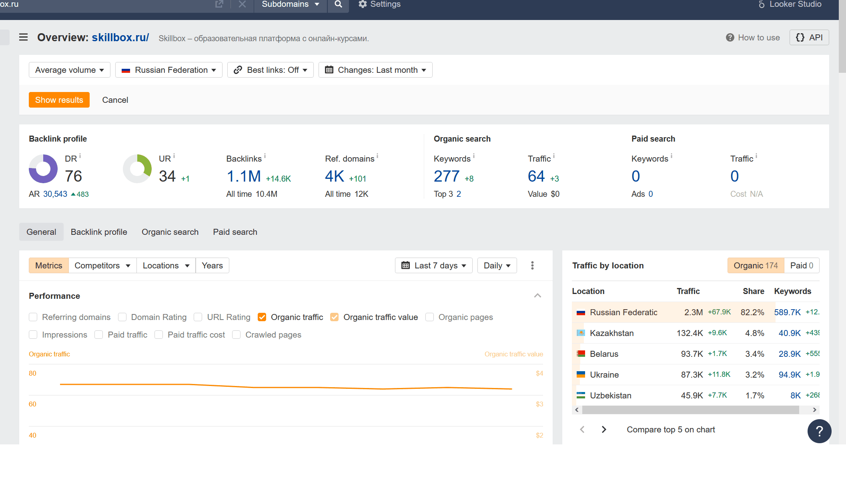Click the Ref. domains info icon

(x=377, y=156)
